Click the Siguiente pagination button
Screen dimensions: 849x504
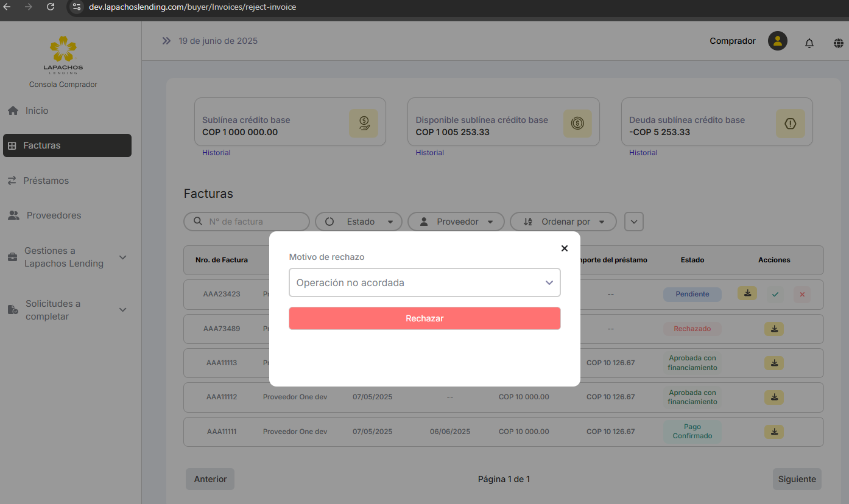[797, 479]
